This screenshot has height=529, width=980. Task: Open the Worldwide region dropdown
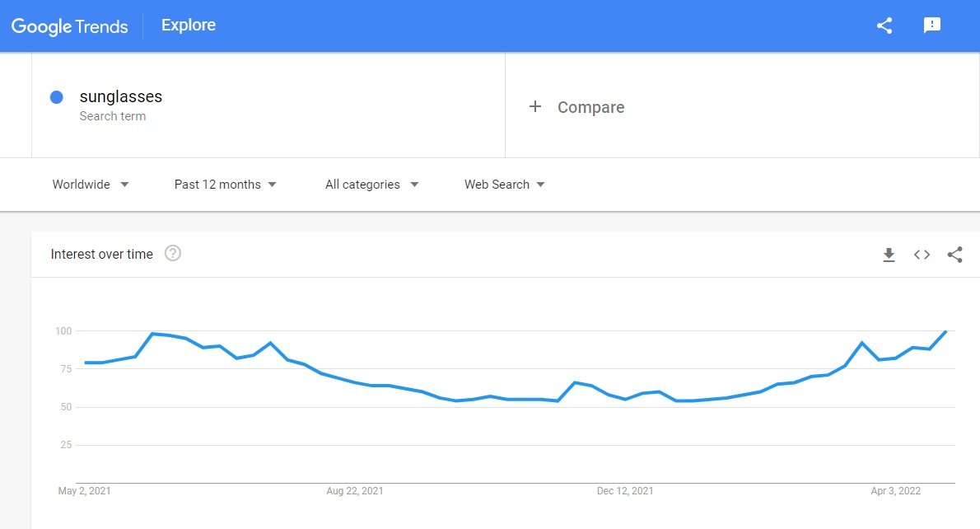pos(91,185)
